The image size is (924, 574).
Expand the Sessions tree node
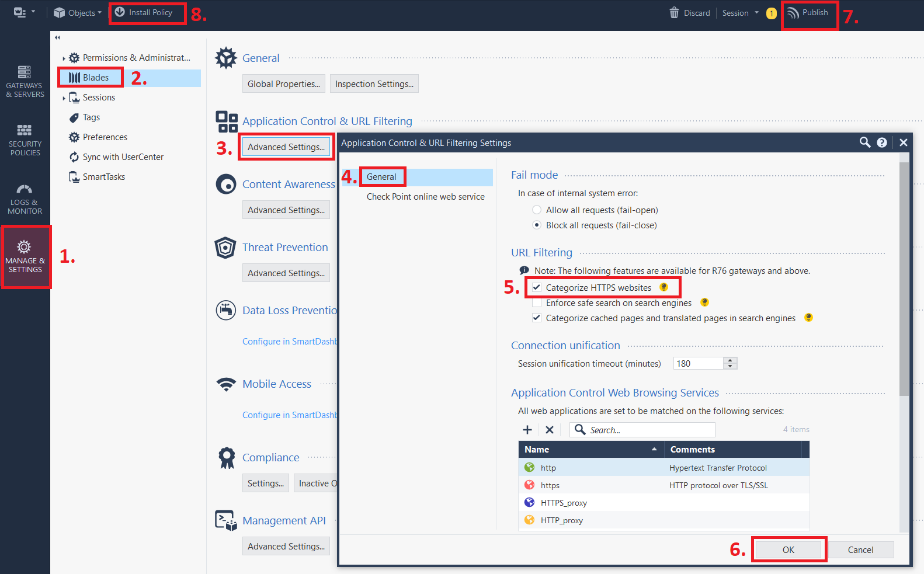click(64, 98)
